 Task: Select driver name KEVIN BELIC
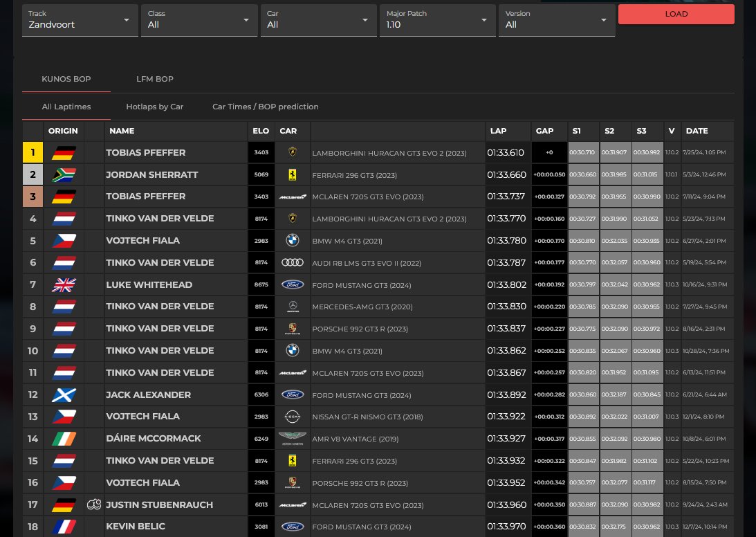(x=136, y=527)
